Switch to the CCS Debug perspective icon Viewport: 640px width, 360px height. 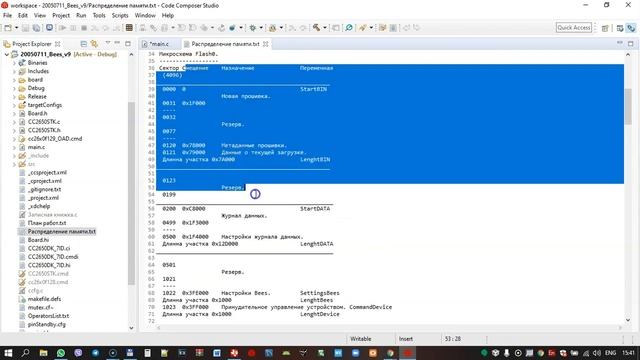tap(631, 28)
